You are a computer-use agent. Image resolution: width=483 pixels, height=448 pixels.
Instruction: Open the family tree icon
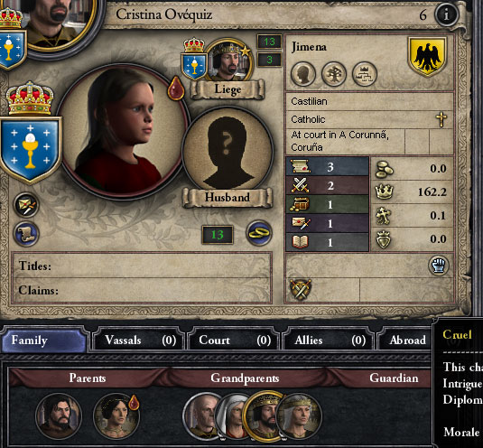334,74
